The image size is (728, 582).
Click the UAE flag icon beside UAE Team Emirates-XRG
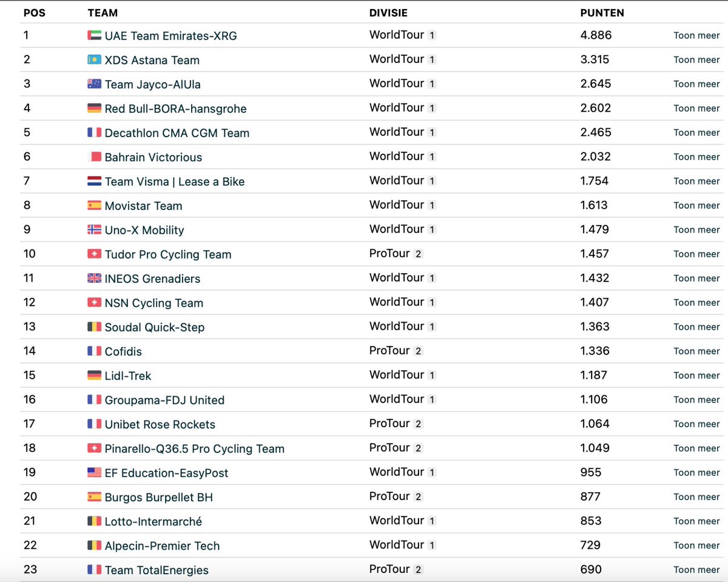94,35
